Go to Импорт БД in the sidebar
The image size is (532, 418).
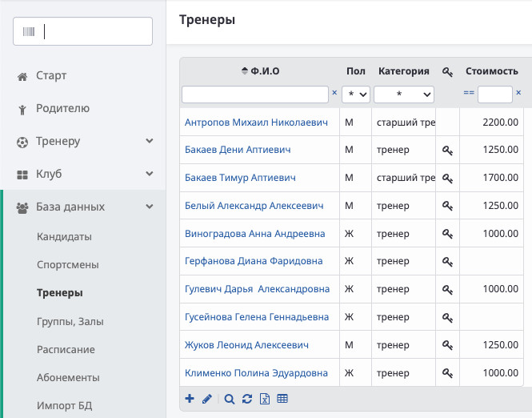(65, 405)
